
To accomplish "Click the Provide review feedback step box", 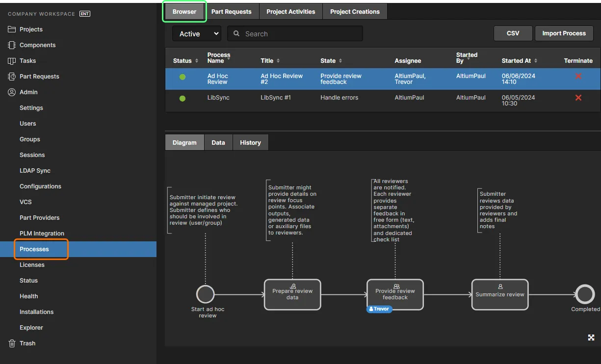I will 395,294.
